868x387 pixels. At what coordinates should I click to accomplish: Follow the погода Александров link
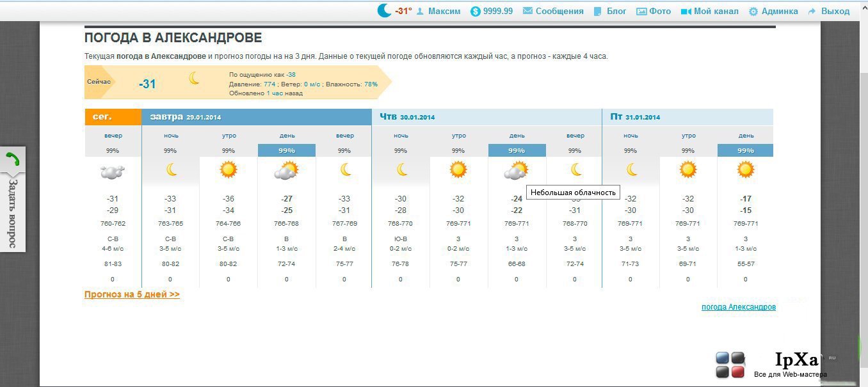pos(739,307)
